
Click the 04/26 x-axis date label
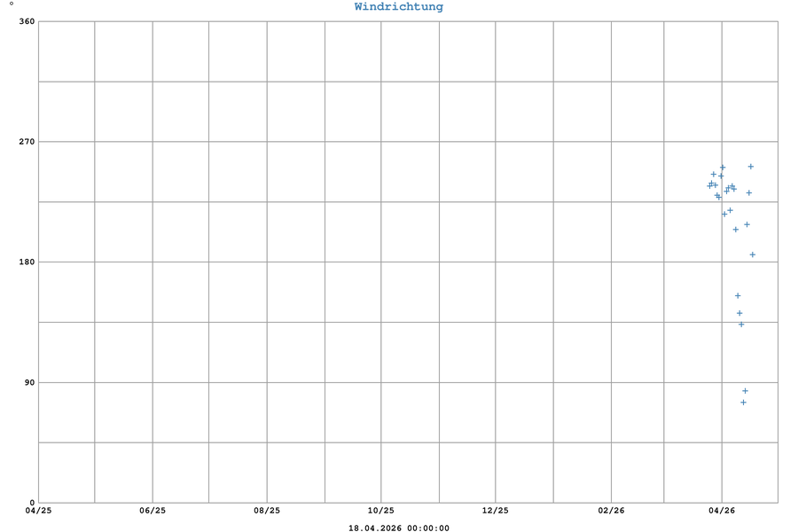pyautogui.click(x=722, y=511)
